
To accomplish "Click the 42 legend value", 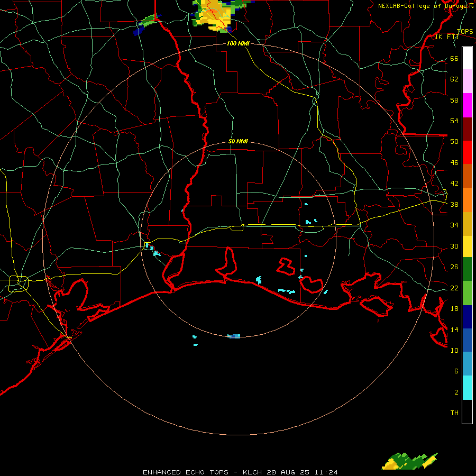I will pyautogui.click(x=454, y=184).
